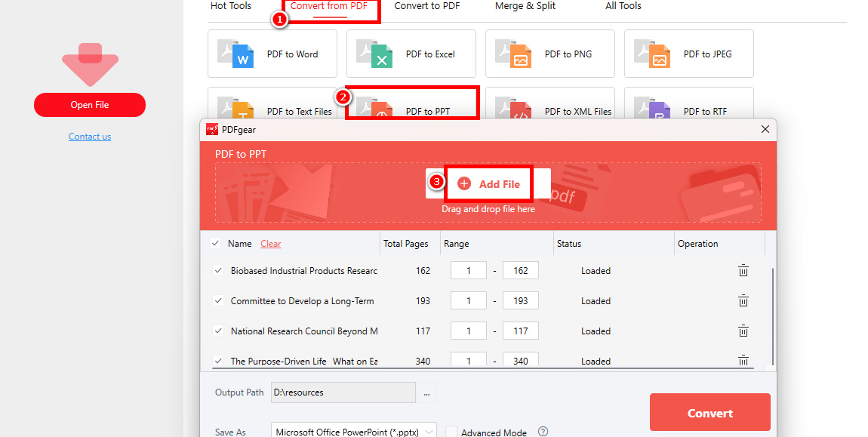Click the Status column header
Image resolution: width=868 pixels, height=437 pixels.
(x=614, y=244)
